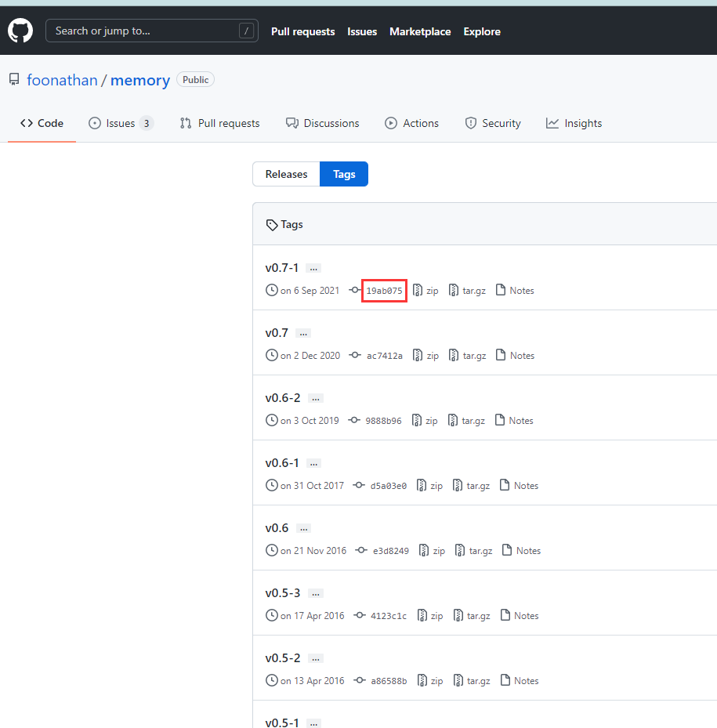The height and width of the screenshot is (728, 717).
Task: Click commit hash 19ab075
Action: click(x=383, y=290)
